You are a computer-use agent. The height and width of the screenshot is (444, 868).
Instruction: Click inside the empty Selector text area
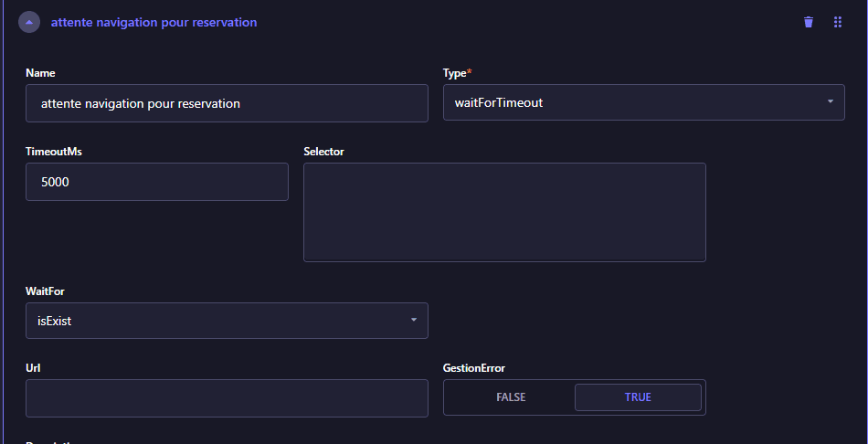pyautogui.click(x=504, y=212)
